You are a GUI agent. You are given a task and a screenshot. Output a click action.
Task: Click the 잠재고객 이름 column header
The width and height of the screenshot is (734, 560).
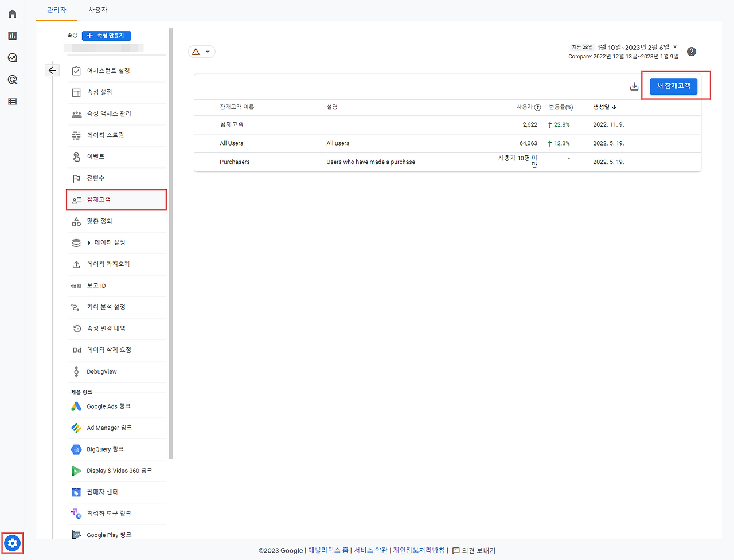pos(237,107)
